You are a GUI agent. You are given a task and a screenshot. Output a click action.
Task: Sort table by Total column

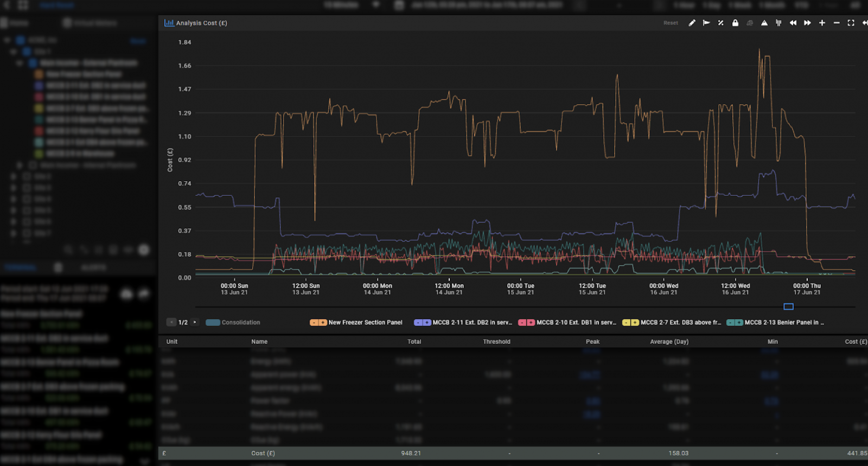pos(414,342)
